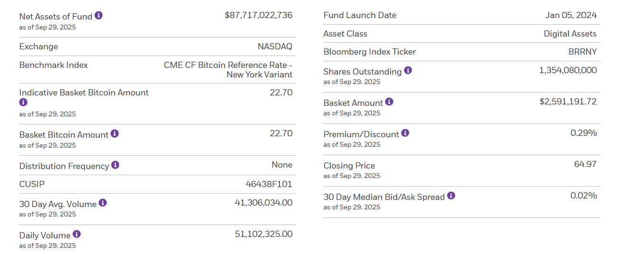644x254 pixels.
Task: Select the Closing Price value 64.97
Action: 585,164
